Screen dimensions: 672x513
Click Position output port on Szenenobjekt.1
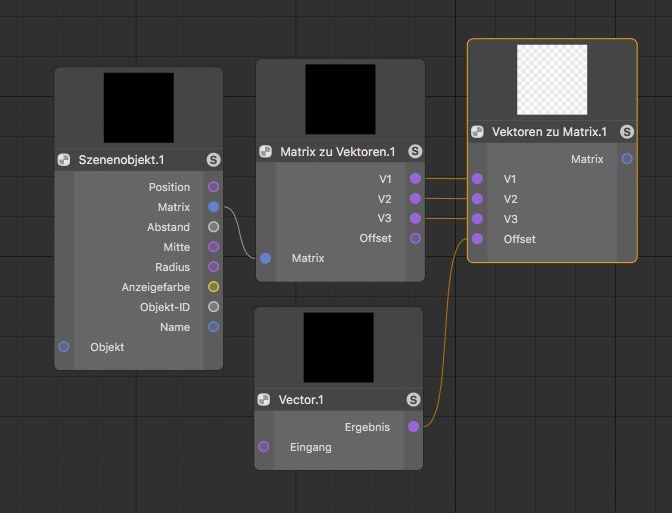(x=213, y=187)
